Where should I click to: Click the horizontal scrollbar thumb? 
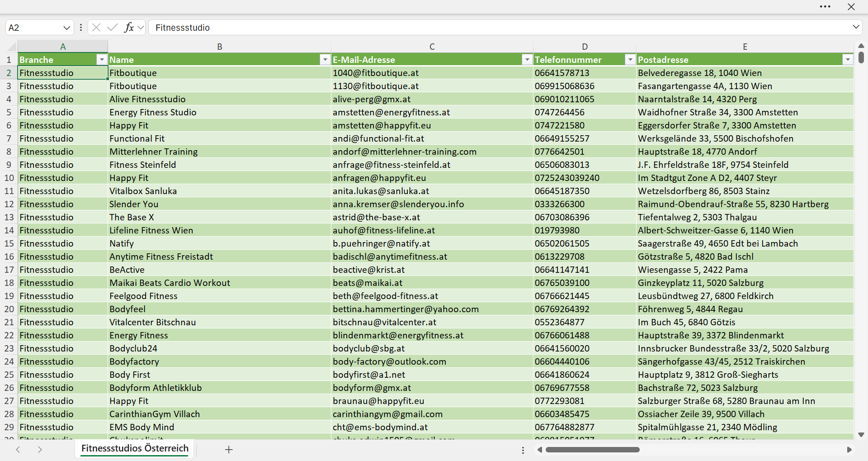pyautogui.click(x=592, y=450)
